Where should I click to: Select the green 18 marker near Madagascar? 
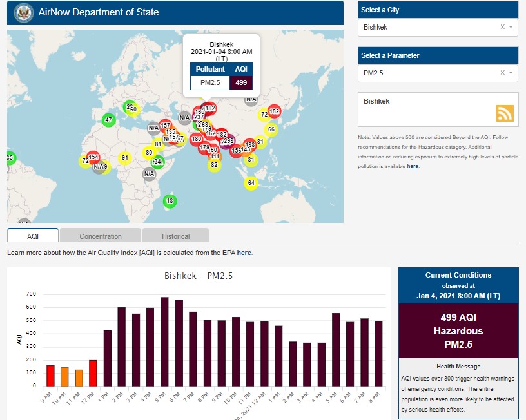[170, 201]
